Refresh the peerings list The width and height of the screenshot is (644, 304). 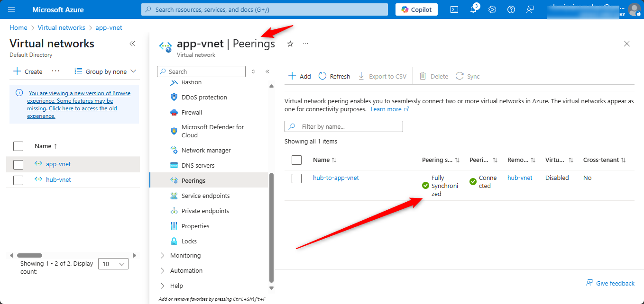tap(334, 76)
